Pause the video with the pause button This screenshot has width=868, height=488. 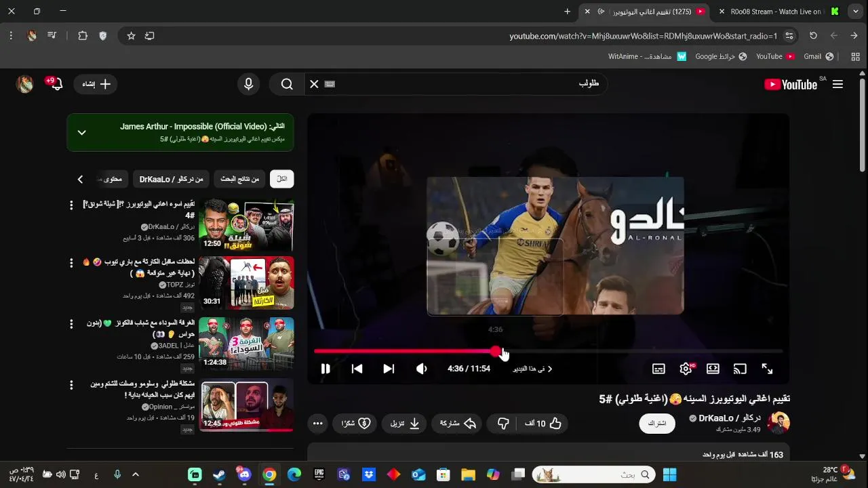[x=325, y=369]
